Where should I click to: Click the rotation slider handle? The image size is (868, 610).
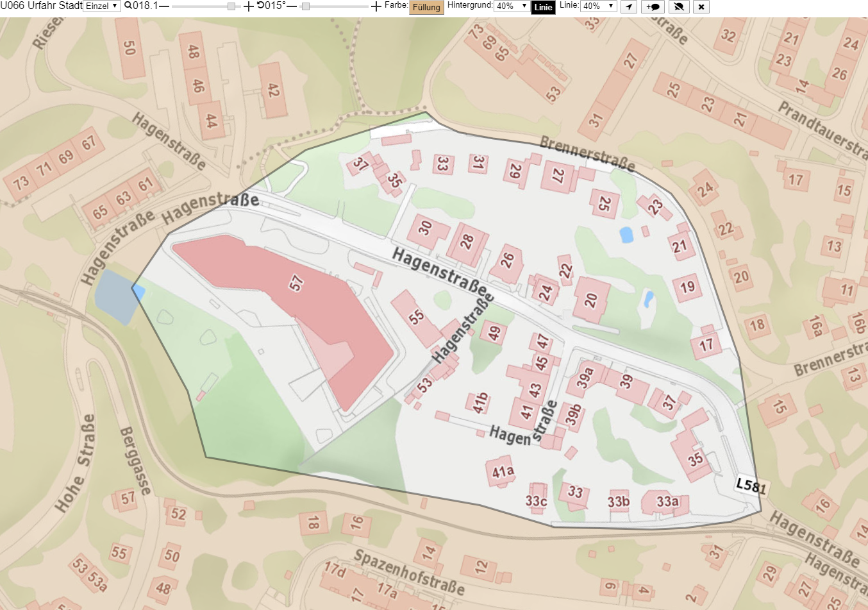(306, 6)
